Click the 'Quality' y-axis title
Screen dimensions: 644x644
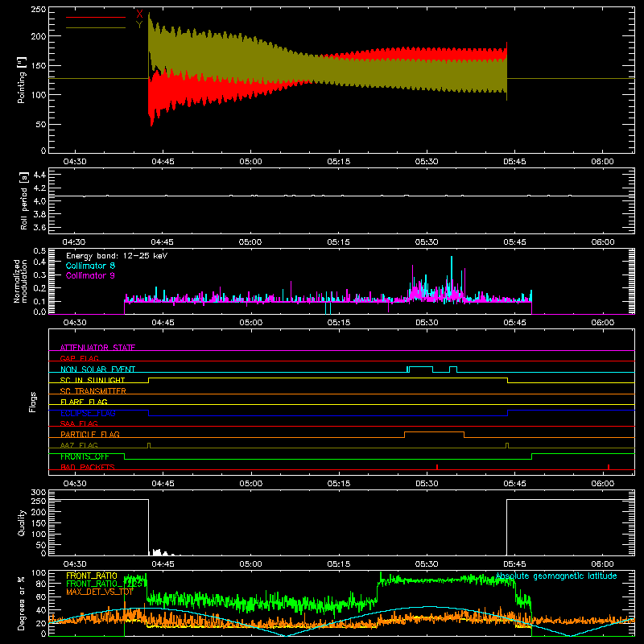(x=22, y=522)
